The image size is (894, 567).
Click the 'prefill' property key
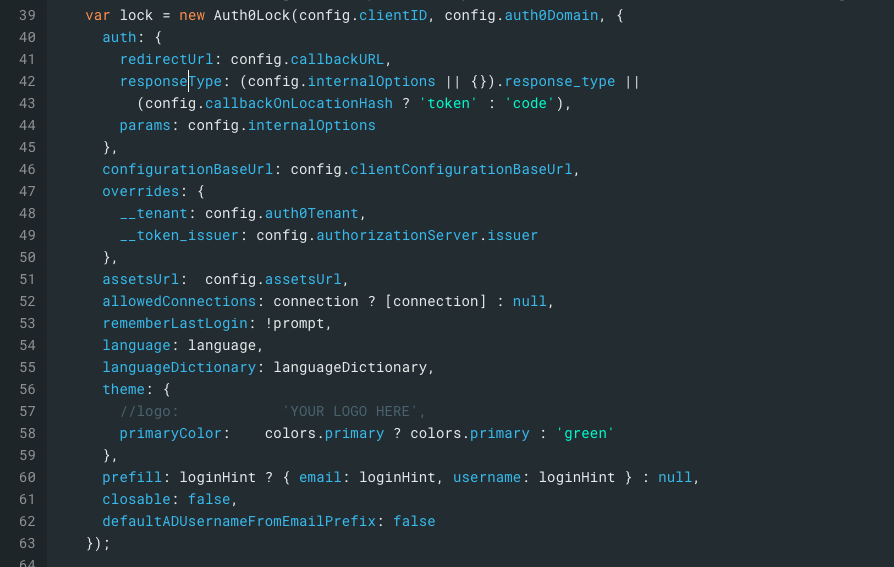pos(132,477)
